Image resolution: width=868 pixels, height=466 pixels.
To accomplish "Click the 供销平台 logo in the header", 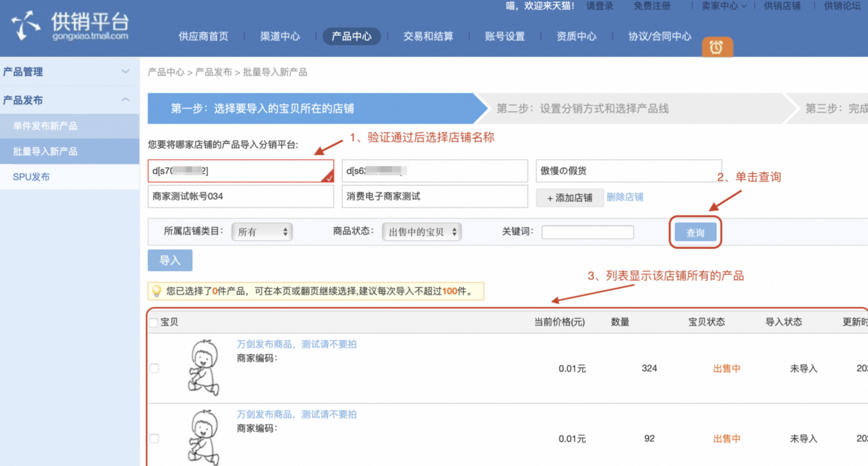I will point(70,25).
